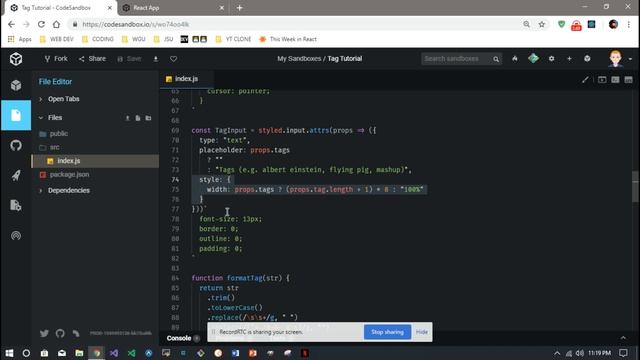Click the browser reload icon
The image size is (640, 360).
tap(41, 24)
